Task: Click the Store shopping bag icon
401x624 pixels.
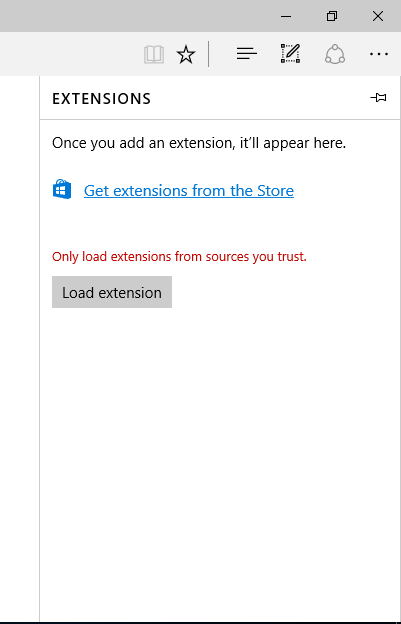Action: point(62,189)
